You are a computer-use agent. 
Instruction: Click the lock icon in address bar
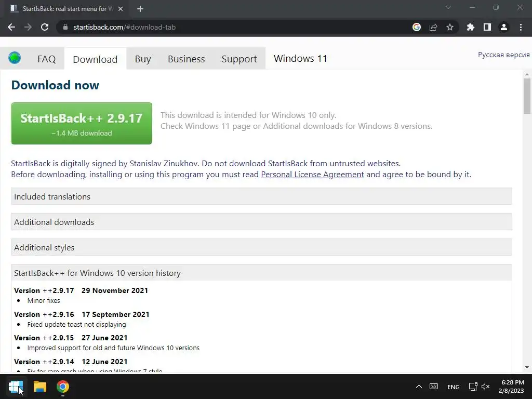65,27
